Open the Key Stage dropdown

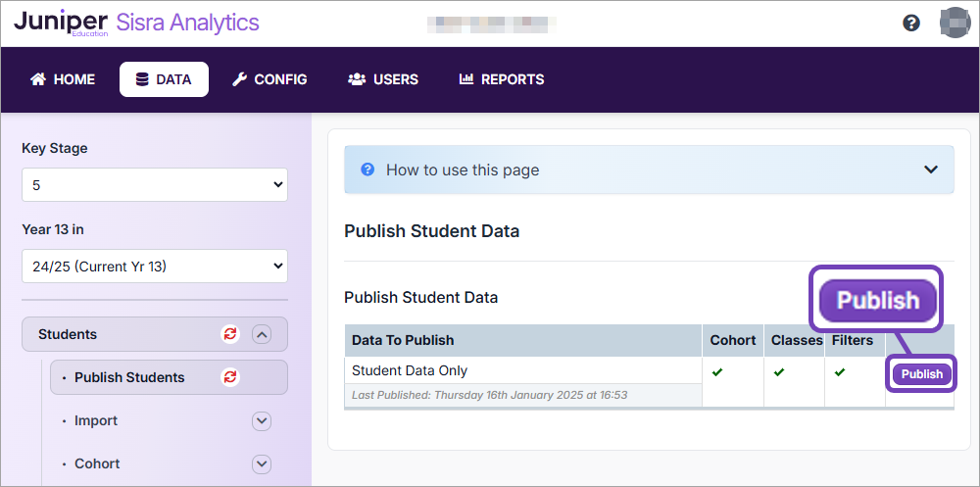tap(155, 184)
